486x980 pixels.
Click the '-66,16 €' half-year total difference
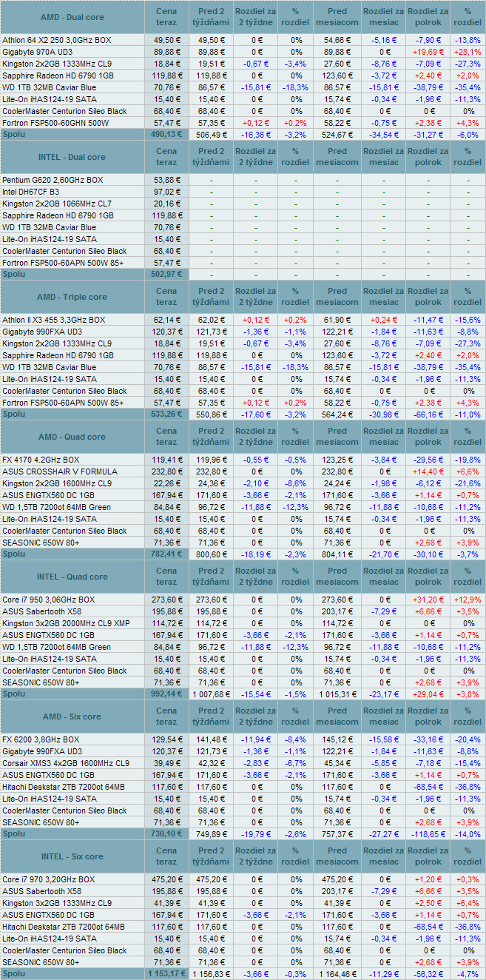point(428,414)
